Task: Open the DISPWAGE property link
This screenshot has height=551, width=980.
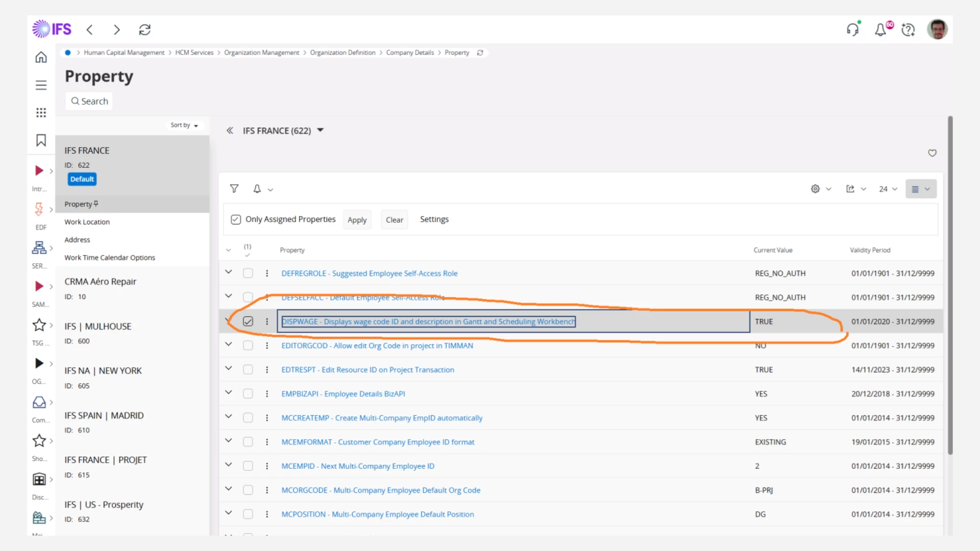Action: (x=428, y=321)
